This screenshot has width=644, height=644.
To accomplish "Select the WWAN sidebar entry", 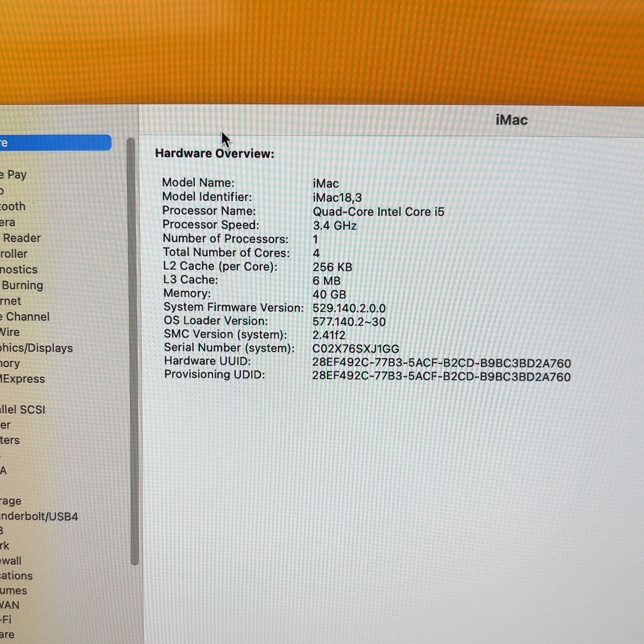I will (10, 605).
